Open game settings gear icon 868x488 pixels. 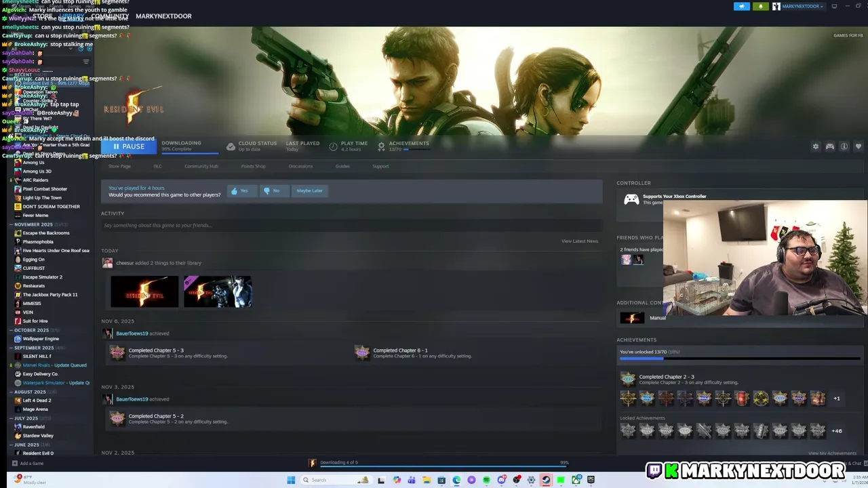click(x=816, y=146)
